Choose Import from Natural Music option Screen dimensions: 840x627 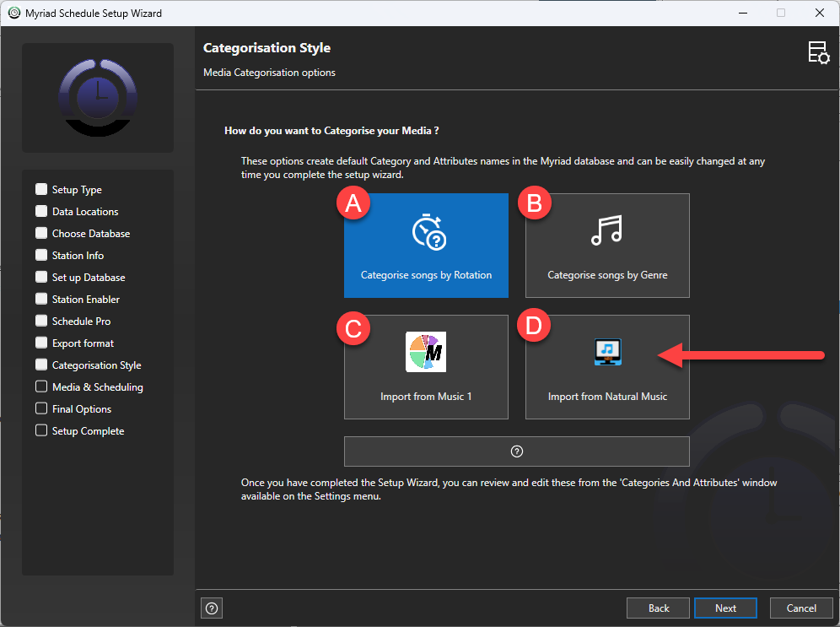point(607,367)
